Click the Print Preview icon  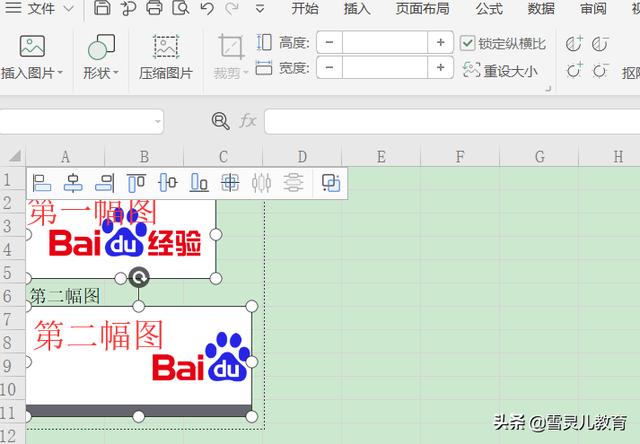coord(180,7)
